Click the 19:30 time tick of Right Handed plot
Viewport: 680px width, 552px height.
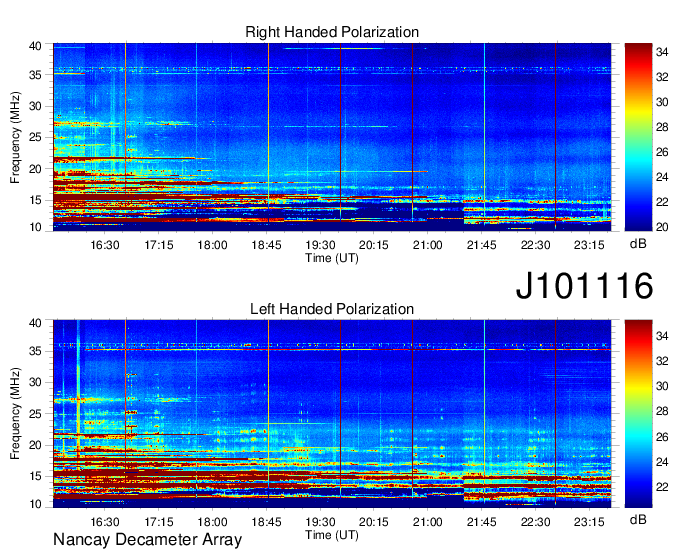(x=320, y=245)
